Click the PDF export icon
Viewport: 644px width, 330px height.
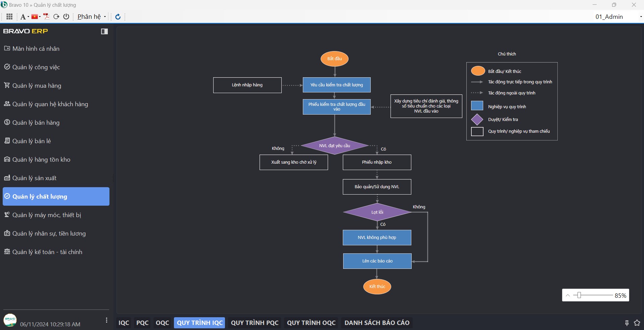click(x=46, y=16)
